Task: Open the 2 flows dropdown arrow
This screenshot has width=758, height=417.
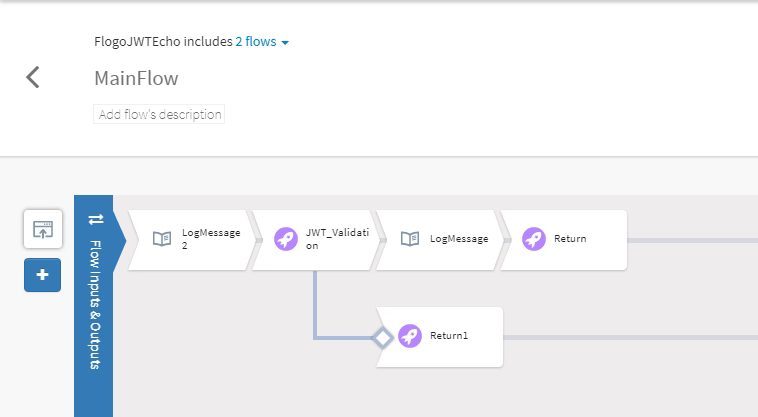Action: coord(285,43)
